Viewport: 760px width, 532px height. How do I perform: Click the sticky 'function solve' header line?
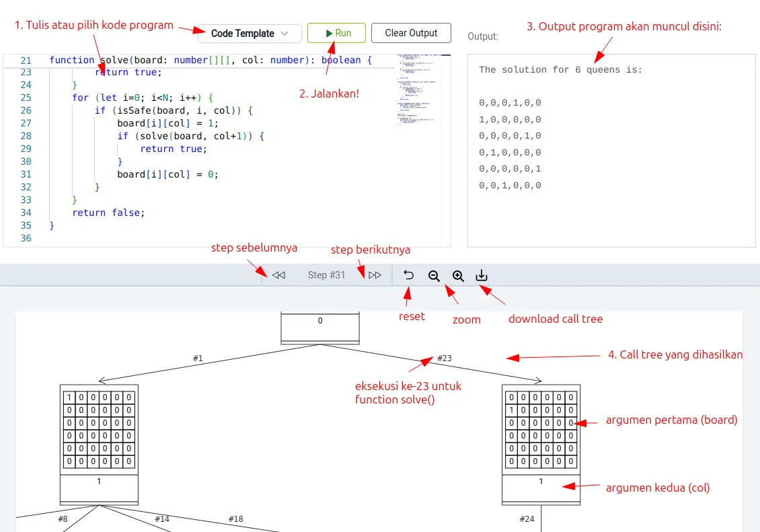click(210, 60)
